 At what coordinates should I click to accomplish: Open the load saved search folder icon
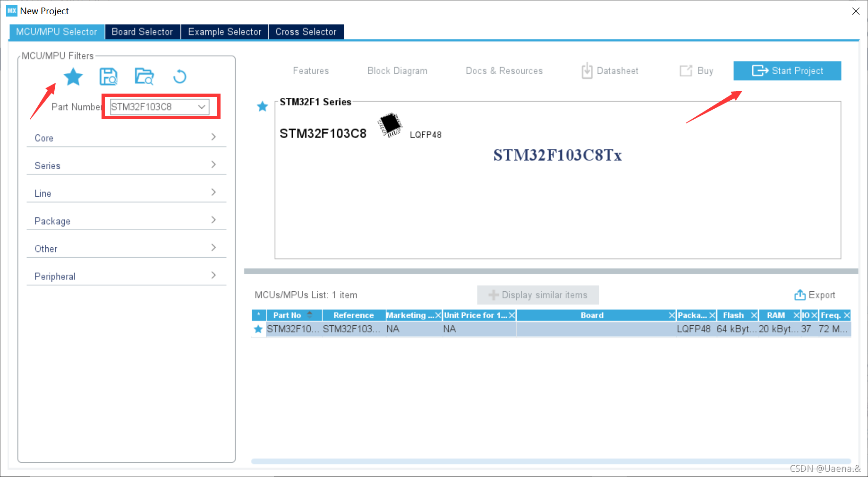pos(144,77)
